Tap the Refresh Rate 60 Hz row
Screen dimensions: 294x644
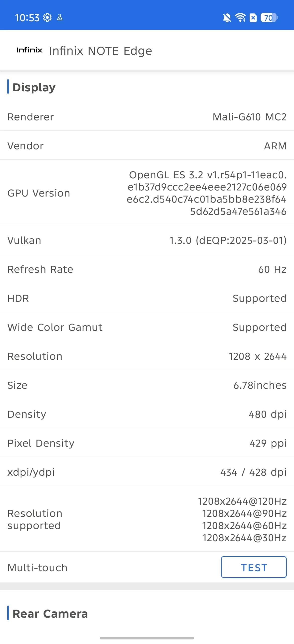[147, 269]
